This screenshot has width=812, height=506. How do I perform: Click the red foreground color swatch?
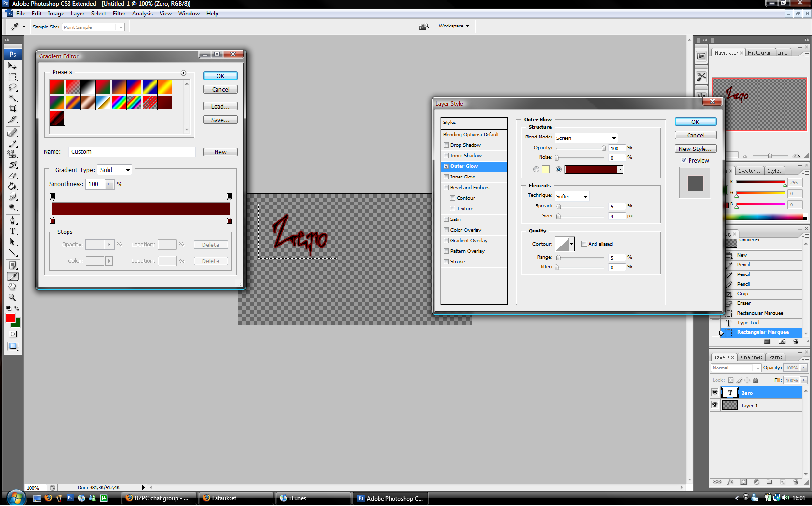pyautogui.click(x=10, y=317)
